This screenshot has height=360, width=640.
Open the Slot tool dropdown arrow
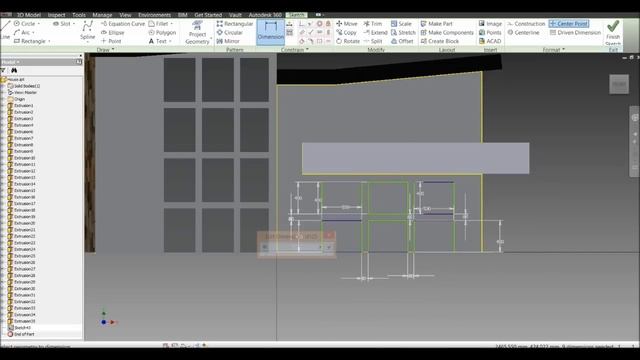73,24
